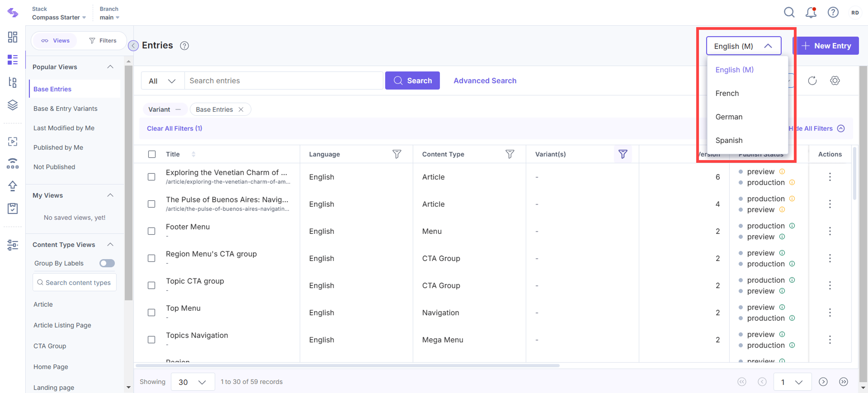
Task: Focus the Search entries input field
Action: click(x=284, y=80)
